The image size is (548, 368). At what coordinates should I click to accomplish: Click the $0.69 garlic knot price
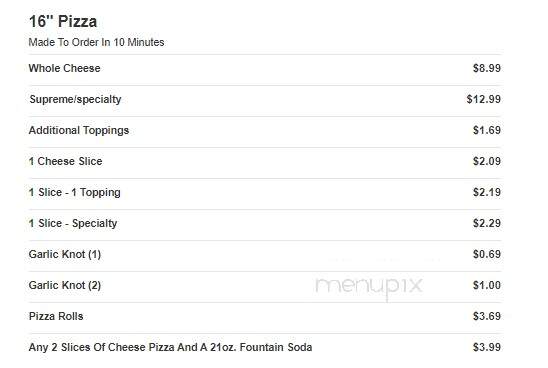[x=487, y=254]
